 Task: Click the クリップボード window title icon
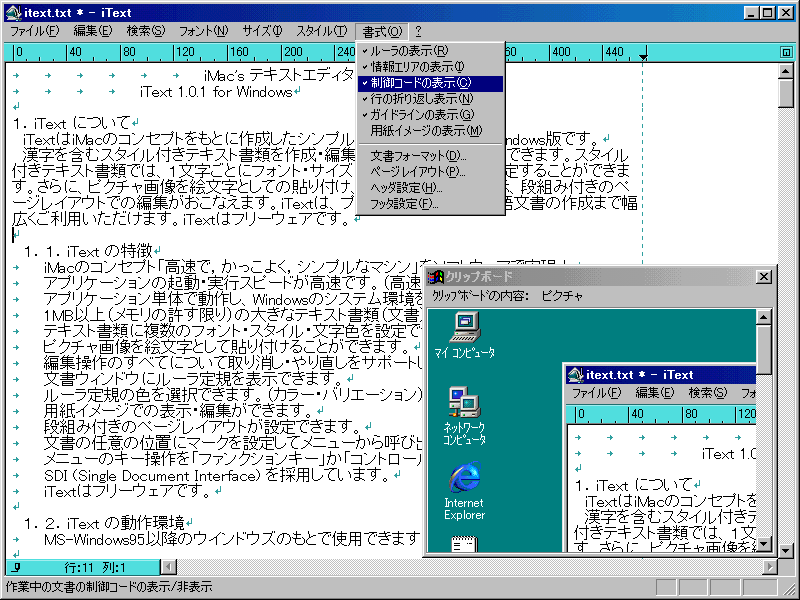(435, 277)
